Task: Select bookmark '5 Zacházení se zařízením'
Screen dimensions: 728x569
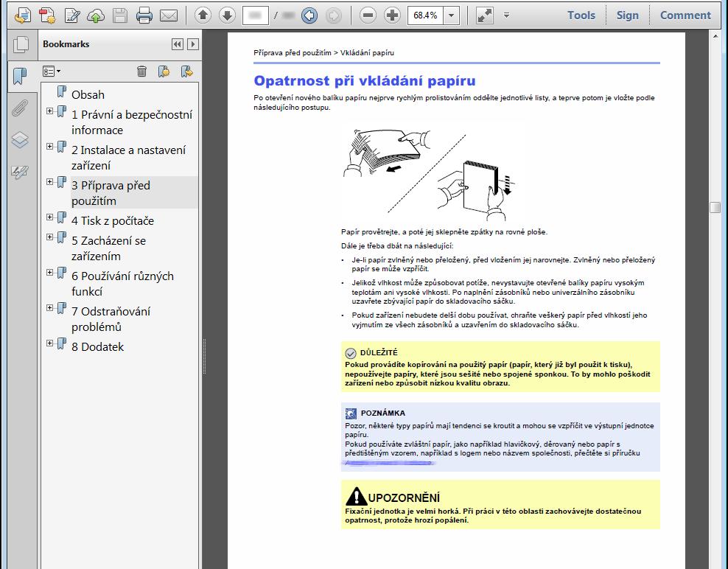Action: (x=108, y=248)
